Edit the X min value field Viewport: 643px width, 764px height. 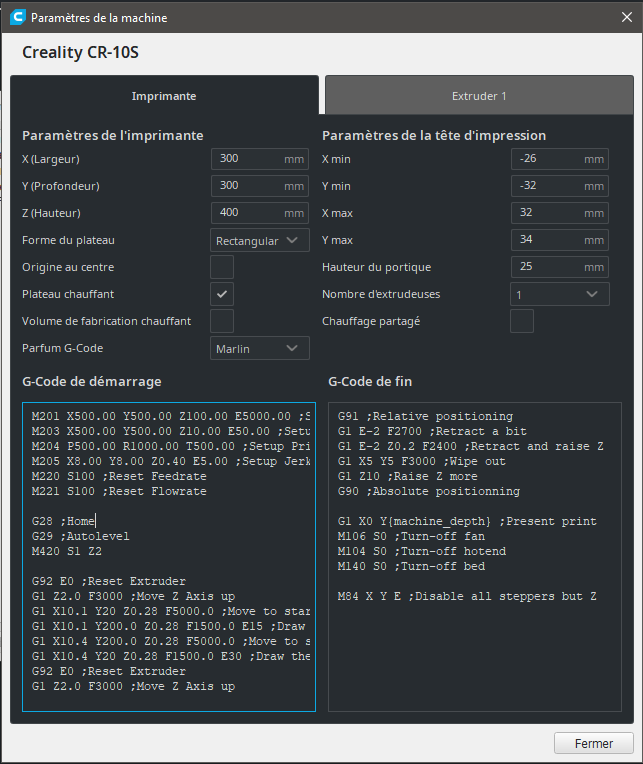560,159
